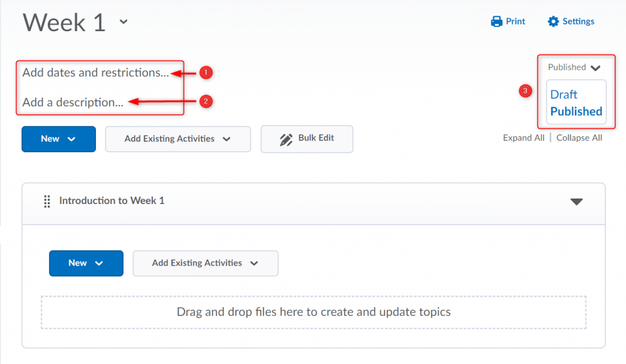Viewport: 626px width, 364px height.
Task: Select Published from the status menu
Action: 575,111
